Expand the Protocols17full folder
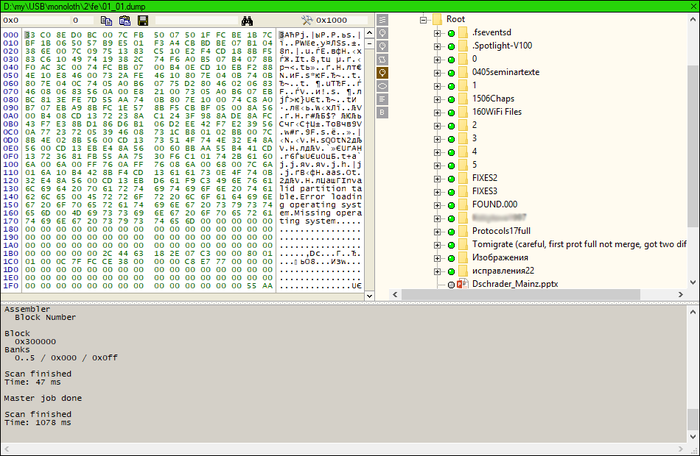 pyautogui.click(x=438, y=230)
